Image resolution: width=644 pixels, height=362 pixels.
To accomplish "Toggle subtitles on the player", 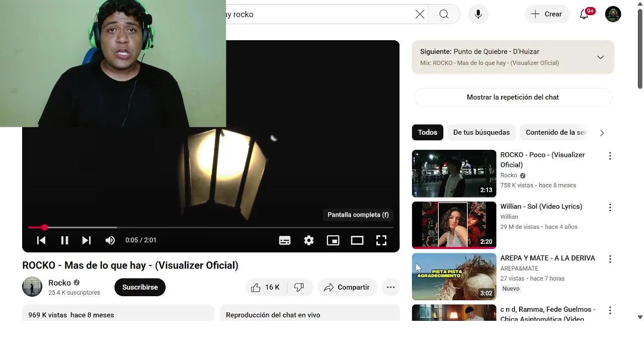I will coord(285,240).
